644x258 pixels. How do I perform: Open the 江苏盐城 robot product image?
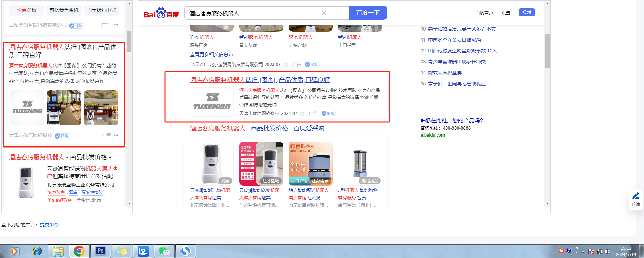click(x=261, y=164)
